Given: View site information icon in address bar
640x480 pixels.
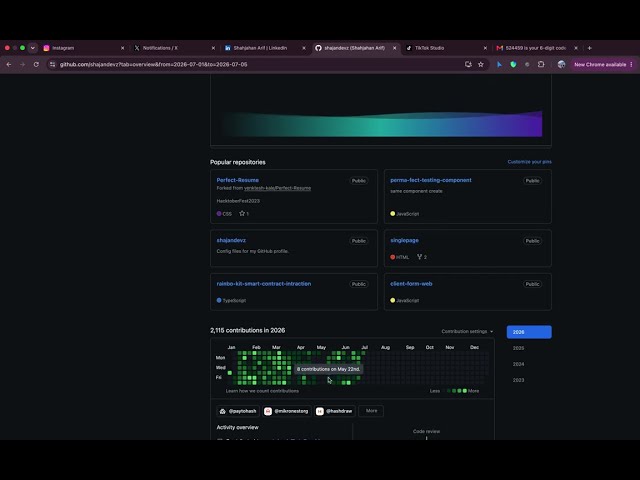Looking at the screenshot, I should click(x=52, y=64).
